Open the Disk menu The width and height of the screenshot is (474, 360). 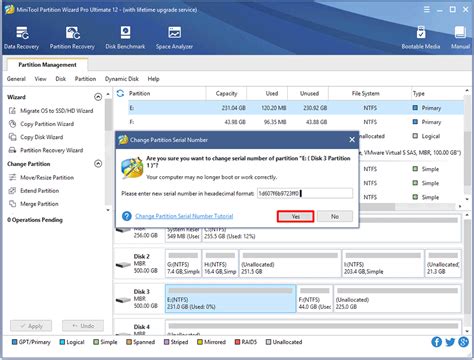tap(61, 79)
